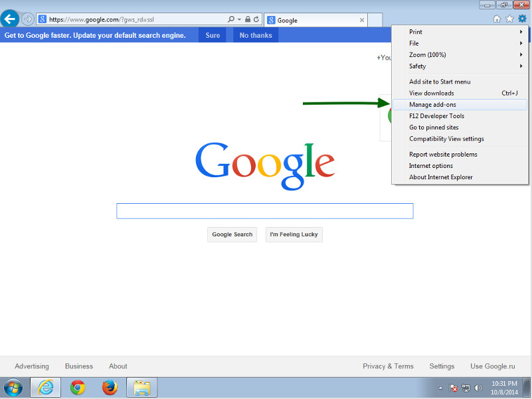532x399 pixels.
Task: Open address bar search dropdown arrow
Action: [x=239, y=20]
